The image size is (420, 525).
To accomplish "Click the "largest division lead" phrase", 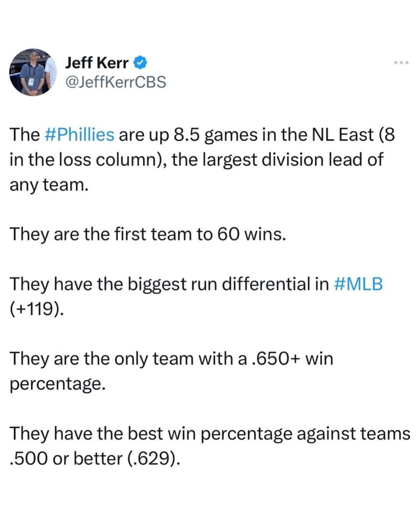I will click(x=280, y=160).
